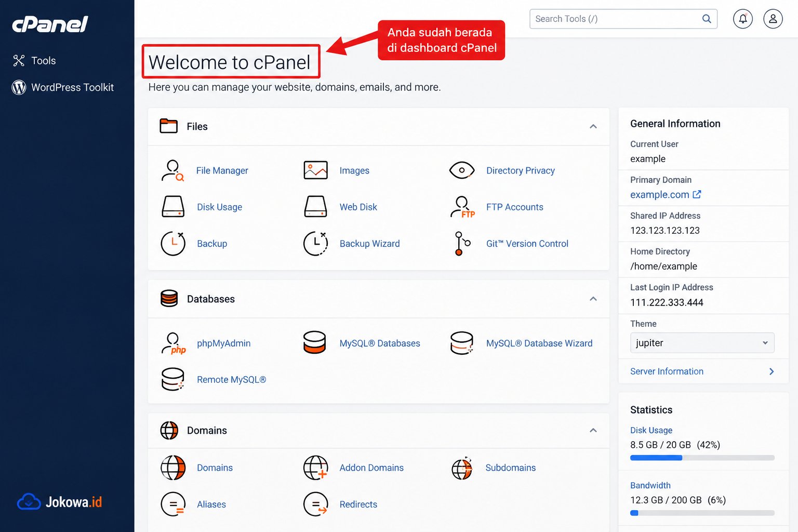Image resolution: width=798 pixels, height=532 pixels.
Task: Click the Databases section heading
Action: [x=211, y=299]
